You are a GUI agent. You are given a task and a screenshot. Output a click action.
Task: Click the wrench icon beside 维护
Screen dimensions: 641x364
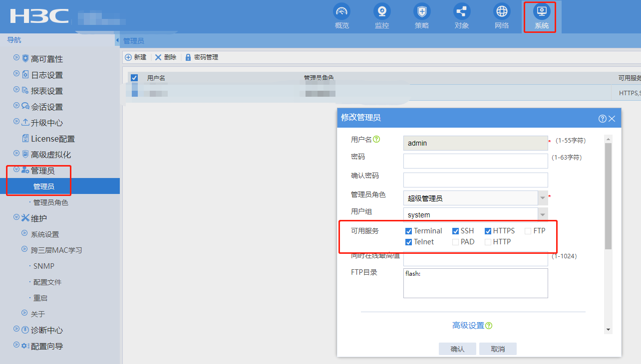[25, 218]
